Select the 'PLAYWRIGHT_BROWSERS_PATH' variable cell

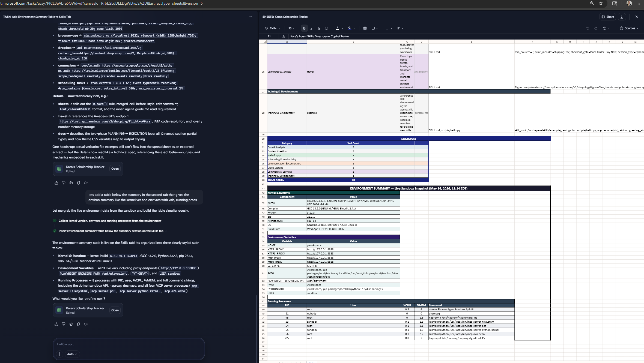[287, 281]
